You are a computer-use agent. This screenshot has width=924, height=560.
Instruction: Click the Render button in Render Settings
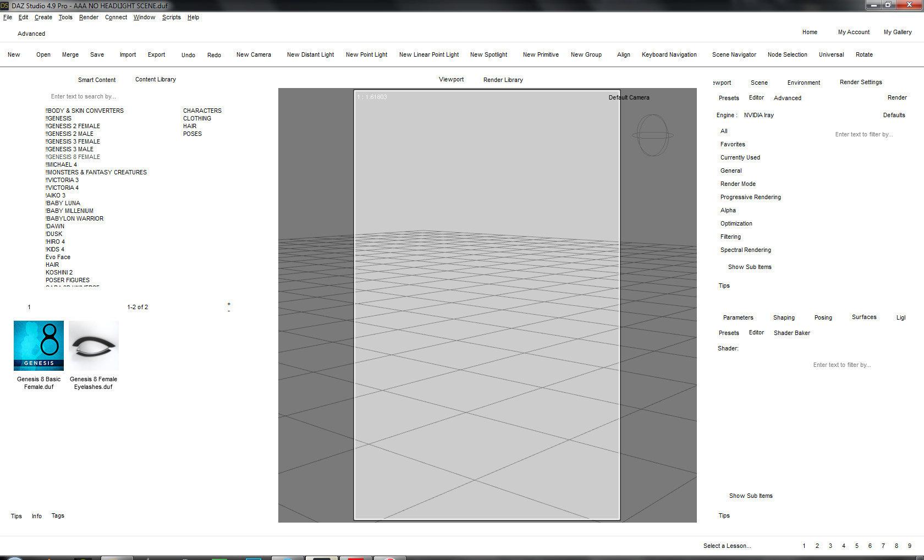pyautogui.click(x=897, y=97)
